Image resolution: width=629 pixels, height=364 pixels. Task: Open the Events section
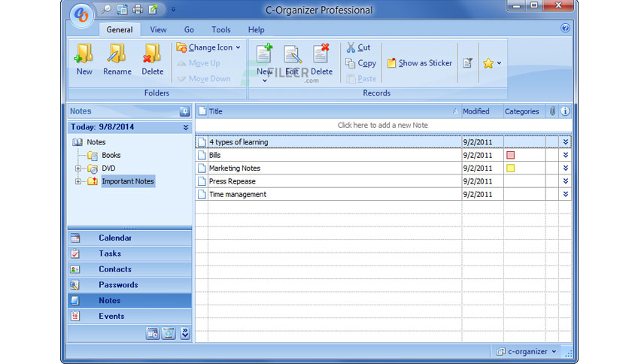click(129, 316)
